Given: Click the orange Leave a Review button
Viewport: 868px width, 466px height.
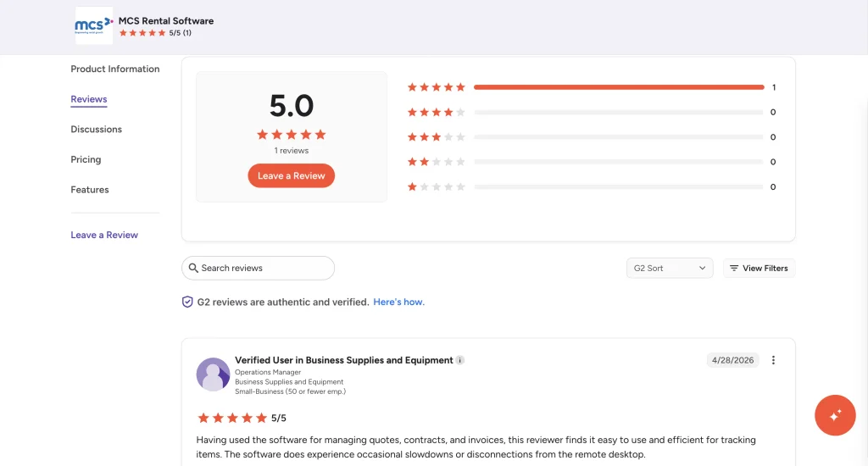Looking at the screenshot, I should pos(292,175).
